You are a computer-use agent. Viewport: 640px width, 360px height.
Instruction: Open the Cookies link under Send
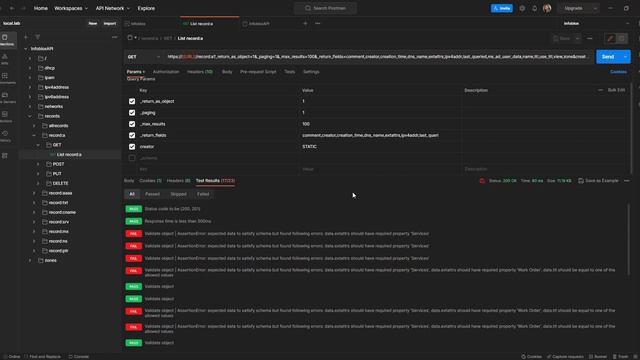(618, 72)
